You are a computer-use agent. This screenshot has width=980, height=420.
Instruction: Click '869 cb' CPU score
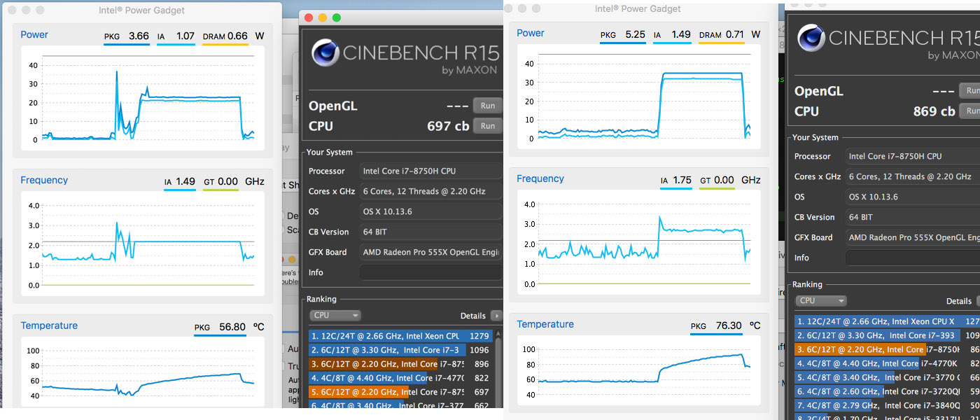934,111
